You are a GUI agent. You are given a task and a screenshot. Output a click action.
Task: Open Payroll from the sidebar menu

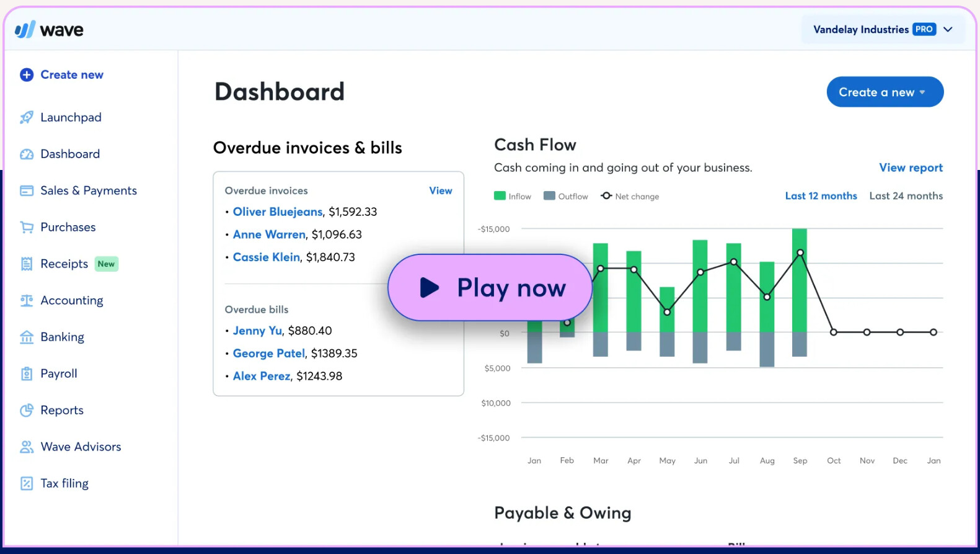point(59,373)
